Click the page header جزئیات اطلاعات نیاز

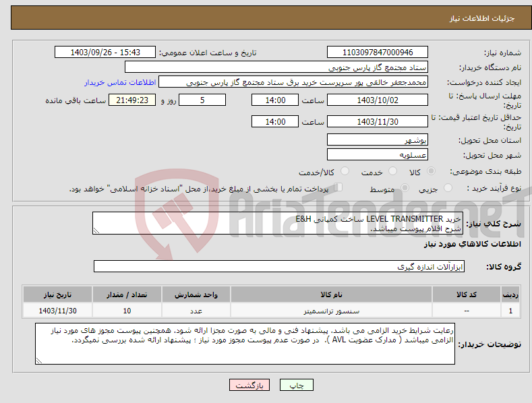482,18
